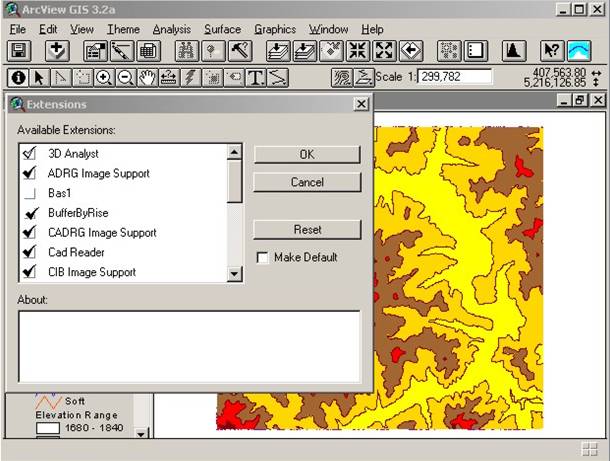610x461 pixels.
Task: Click the outward-arrows Zoom Out button
Action: click(384, 51)
